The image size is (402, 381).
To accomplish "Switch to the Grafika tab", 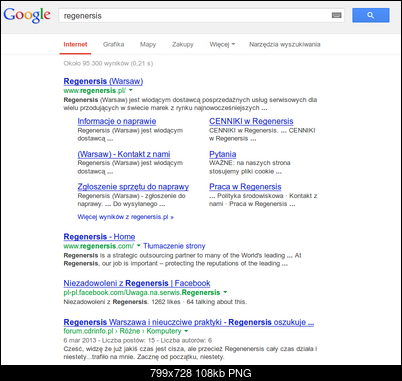I will 113,44.
